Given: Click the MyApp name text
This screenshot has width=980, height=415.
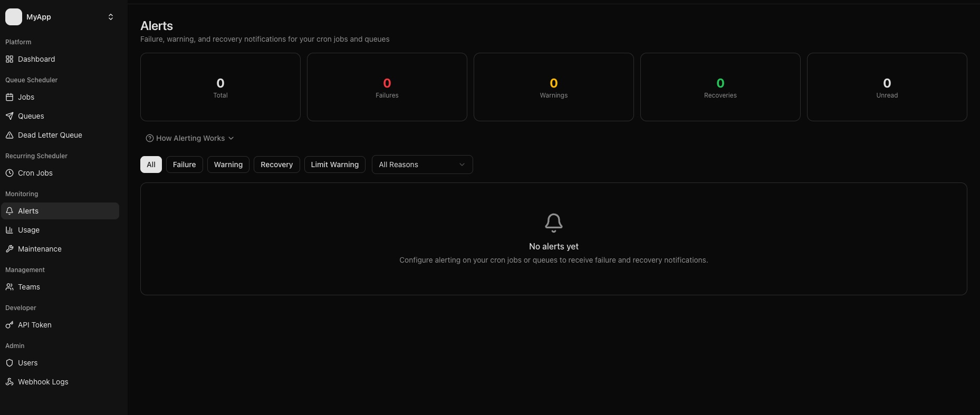Looking at the screenshot, I should coord(39,17).
